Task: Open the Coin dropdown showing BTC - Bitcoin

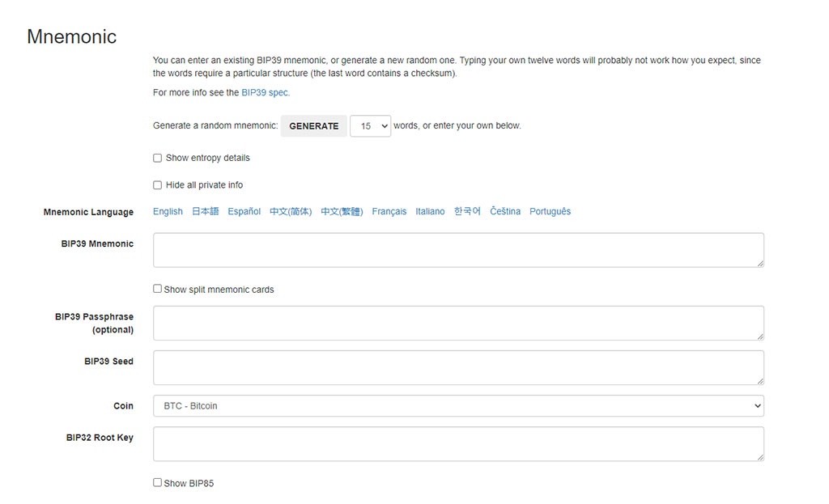Action: [458, 406]
